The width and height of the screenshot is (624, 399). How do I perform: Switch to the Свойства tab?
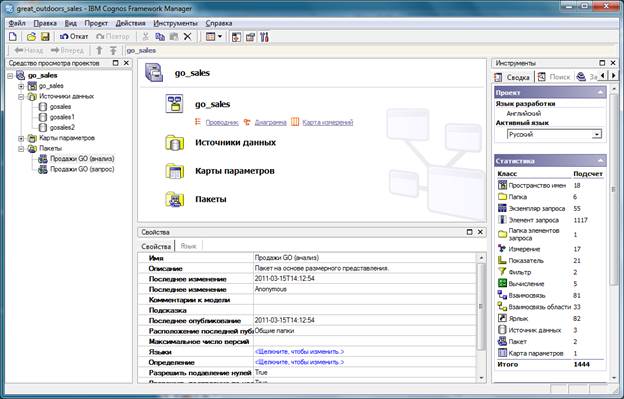pyautogui.click(x=156, y=246)
